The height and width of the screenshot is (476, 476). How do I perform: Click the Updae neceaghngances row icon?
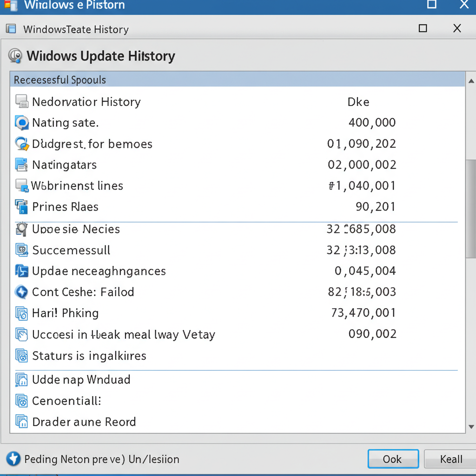click(21, 271)
